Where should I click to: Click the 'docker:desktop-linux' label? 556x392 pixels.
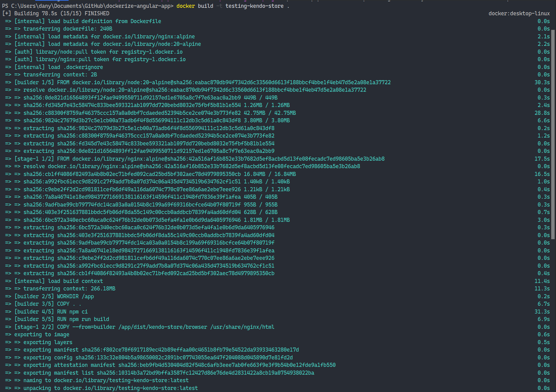(519, 14)
